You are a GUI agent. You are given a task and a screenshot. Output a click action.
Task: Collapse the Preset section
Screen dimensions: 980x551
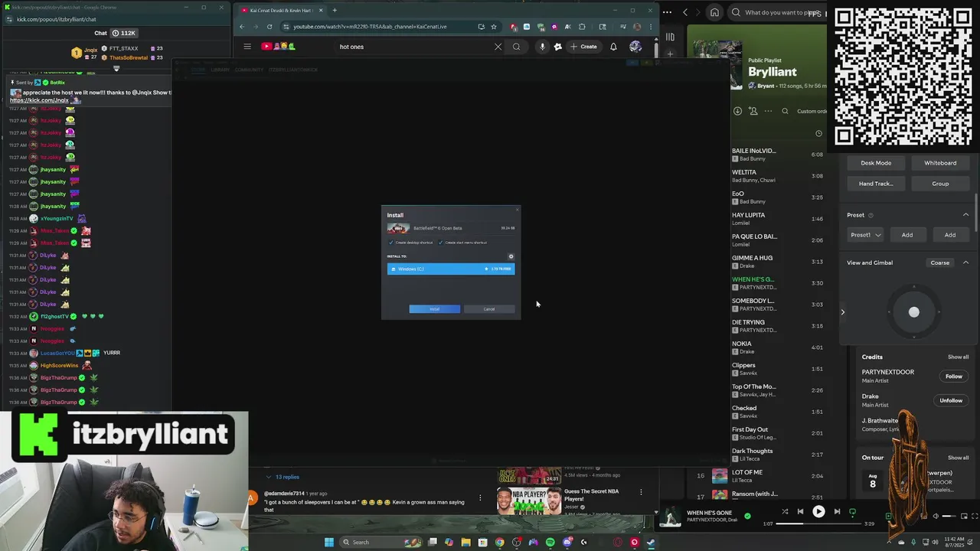(965, 215)
